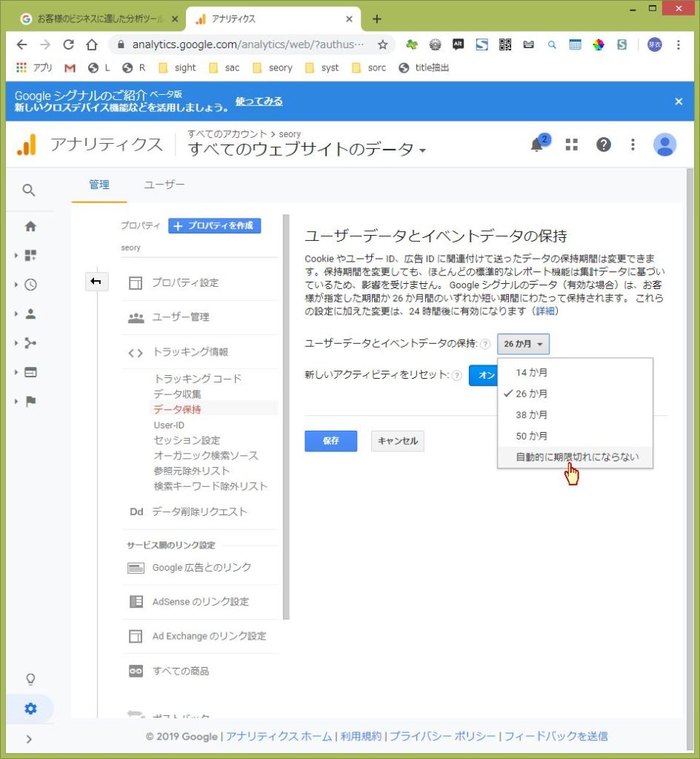Open Customization dashboard icon in sidebar
This screenshot has height=759, width=700.
point(30,255)
